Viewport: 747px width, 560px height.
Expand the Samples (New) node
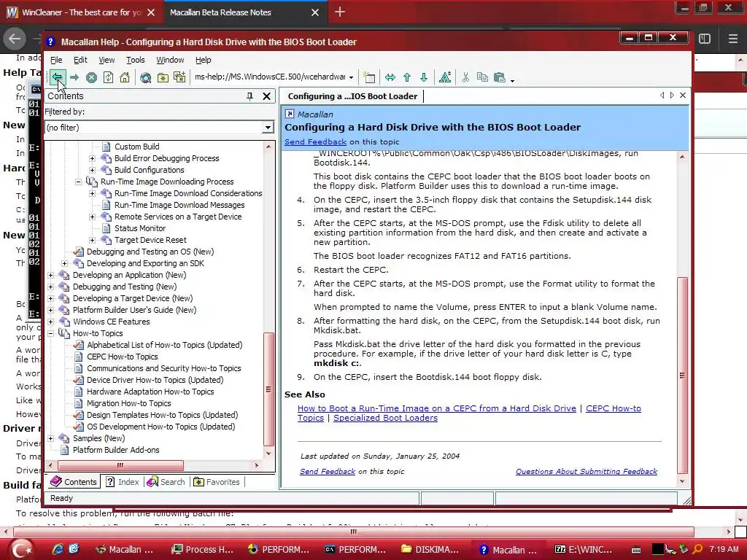[50, 438]
